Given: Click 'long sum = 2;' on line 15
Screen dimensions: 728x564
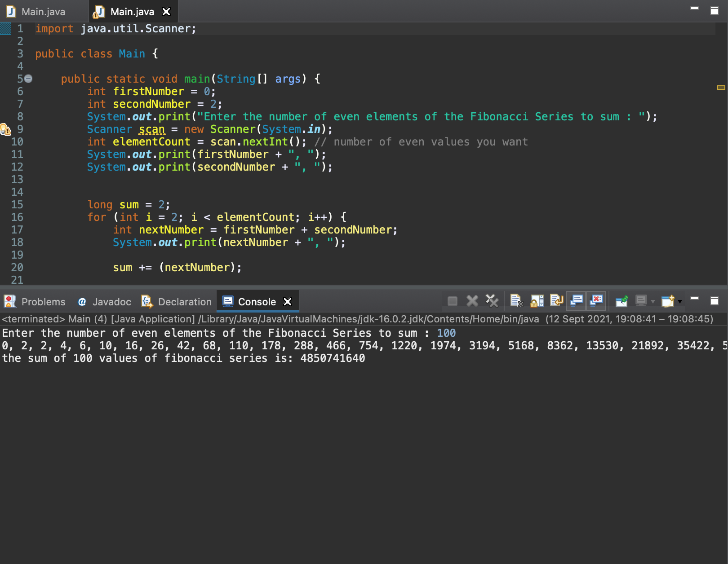Looking at the screenshot, I should (x=129, y=205).
